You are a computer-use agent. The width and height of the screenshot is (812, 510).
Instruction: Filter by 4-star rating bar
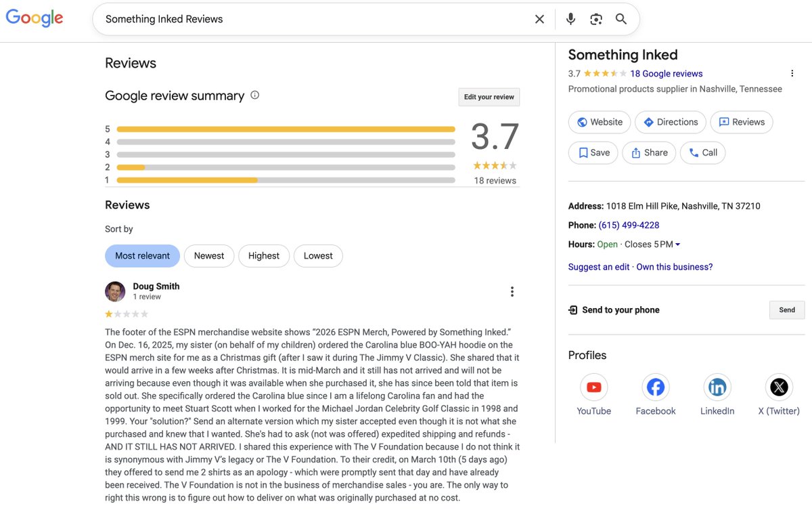pos(286,142)
